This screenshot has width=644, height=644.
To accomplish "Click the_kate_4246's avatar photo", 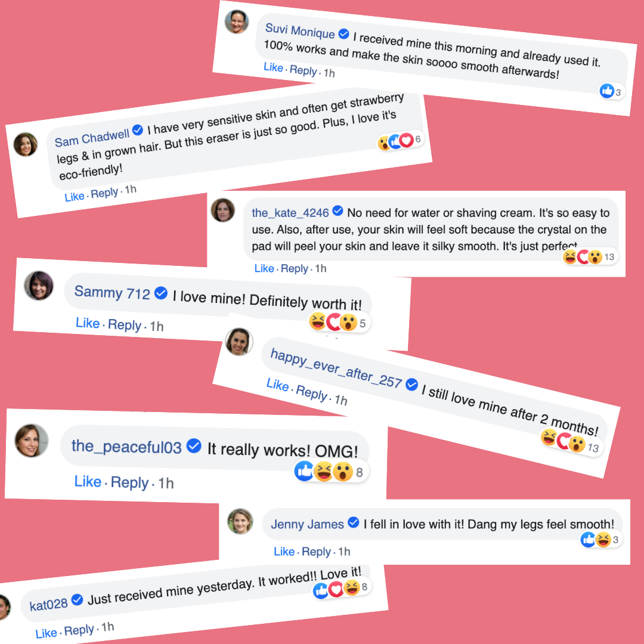I will click(x=223, y=210).
